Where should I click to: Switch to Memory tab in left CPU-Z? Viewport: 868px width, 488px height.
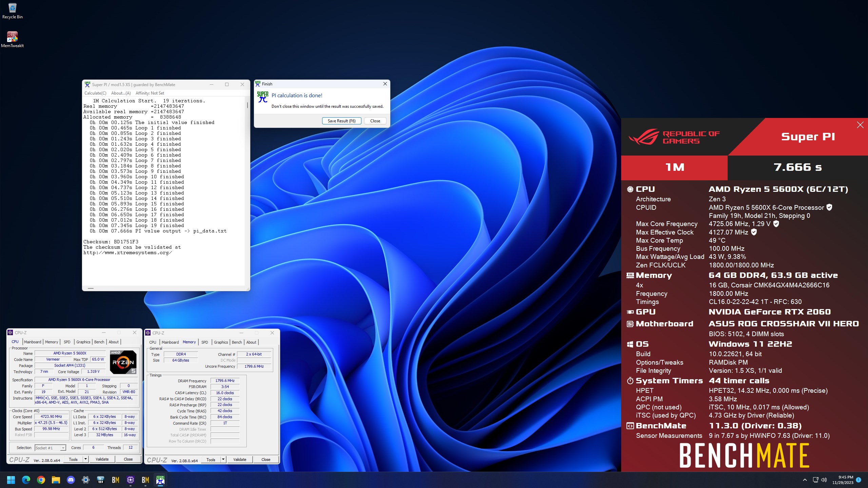coord(52,342)
